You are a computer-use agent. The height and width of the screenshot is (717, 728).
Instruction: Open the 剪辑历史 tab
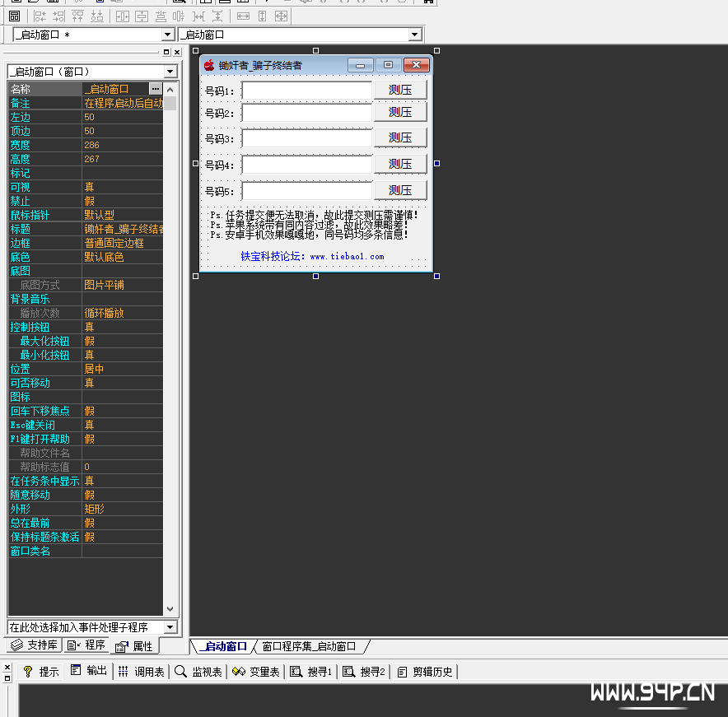tap(425, 672)
